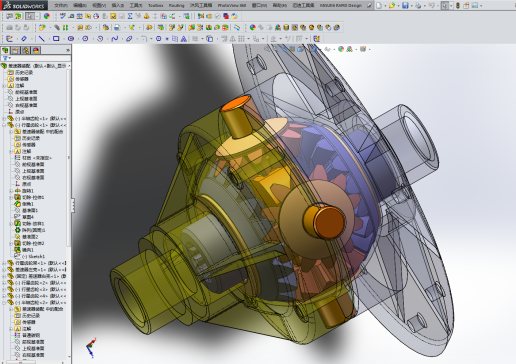Select the top-level 前视基准面 plane
This screenshot has width=516, height=364.
tap(26, 92)
